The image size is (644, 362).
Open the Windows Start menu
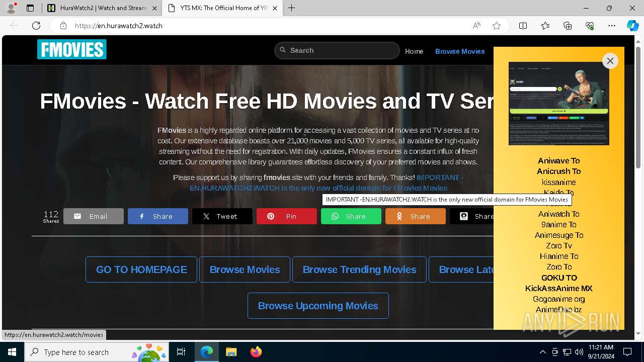point(12,352)
